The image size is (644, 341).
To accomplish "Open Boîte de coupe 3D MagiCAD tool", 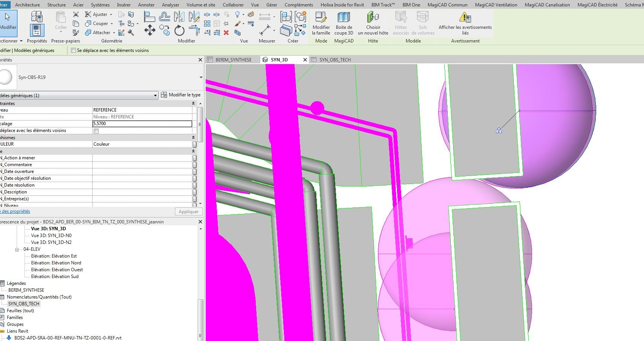I will pos(343,18).
